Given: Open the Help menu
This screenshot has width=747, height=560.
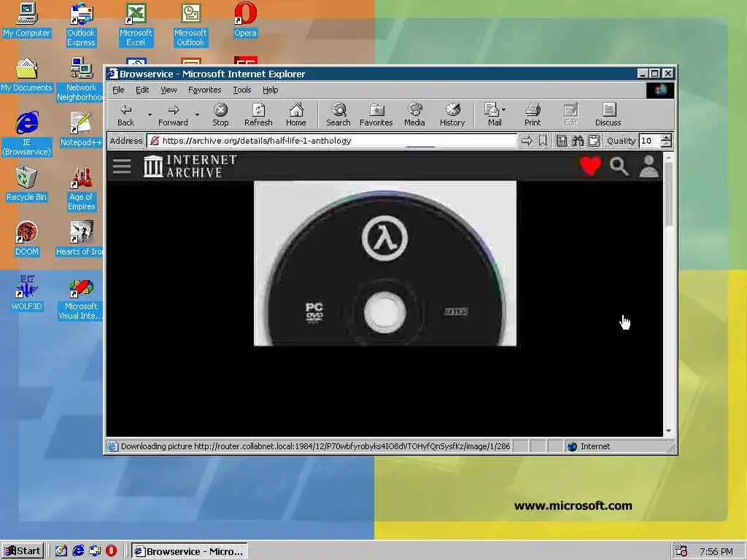Looking at the screenshot, I should [x=270, y=90].
